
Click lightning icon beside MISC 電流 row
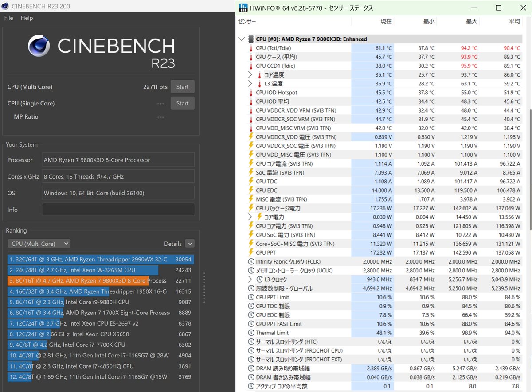[x=250, y=199]
